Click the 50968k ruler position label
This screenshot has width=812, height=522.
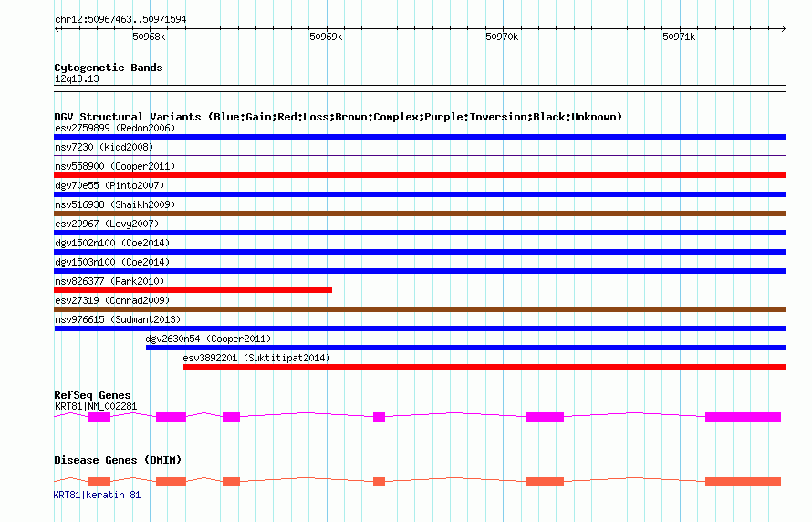click(x=149, y=37)
